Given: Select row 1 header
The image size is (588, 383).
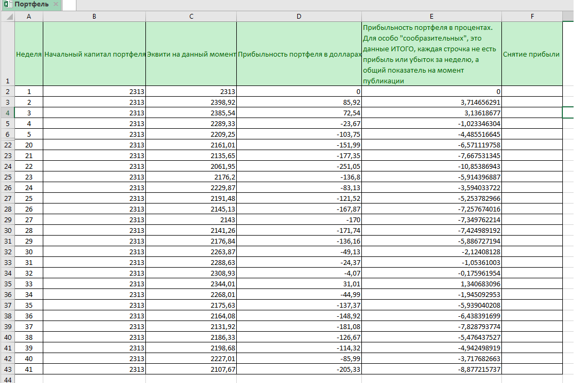Looking at the screenshot, I should point(7,53).
